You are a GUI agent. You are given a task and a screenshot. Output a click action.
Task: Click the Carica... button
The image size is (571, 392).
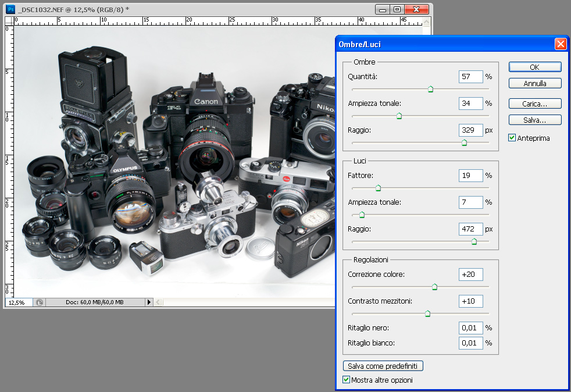point(534,104)
